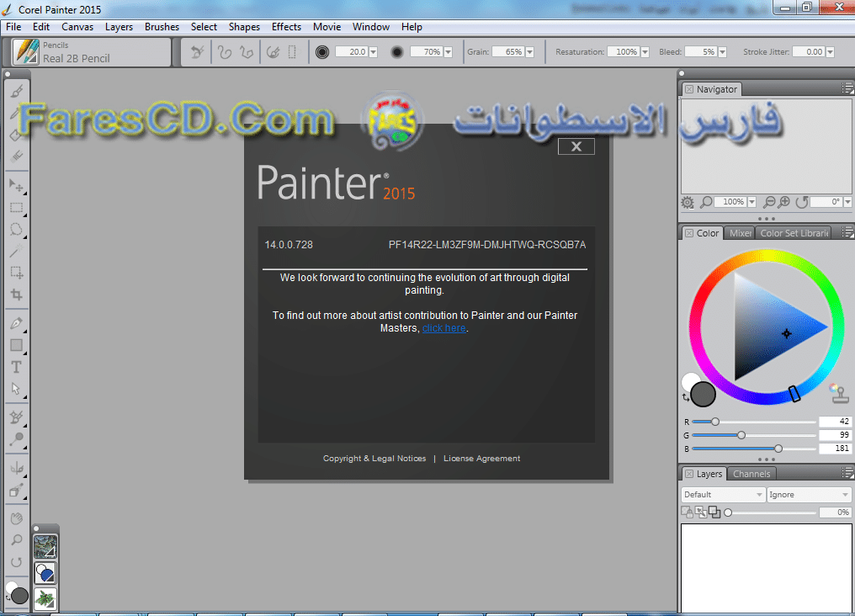
Task: Select the Shape Selection arrow tool
Action: click(x=16, y=389)
